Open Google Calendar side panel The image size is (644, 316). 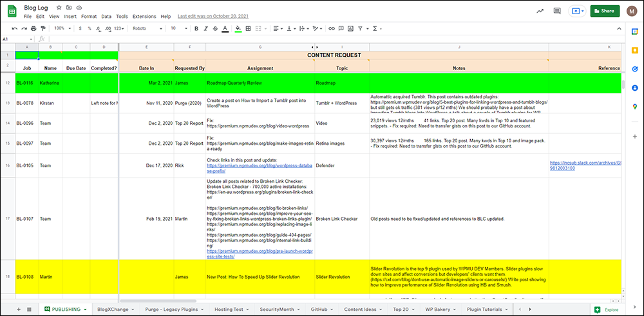[x=634, y=31]
